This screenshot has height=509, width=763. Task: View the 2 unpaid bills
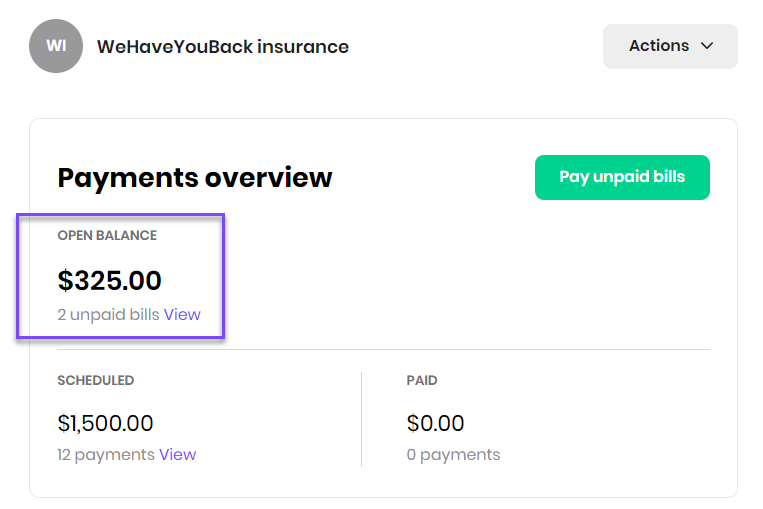(x=182, y=314)
